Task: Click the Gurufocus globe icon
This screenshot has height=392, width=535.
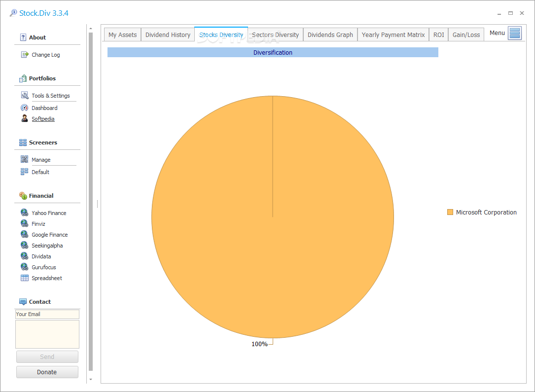Action: point(25,267)
